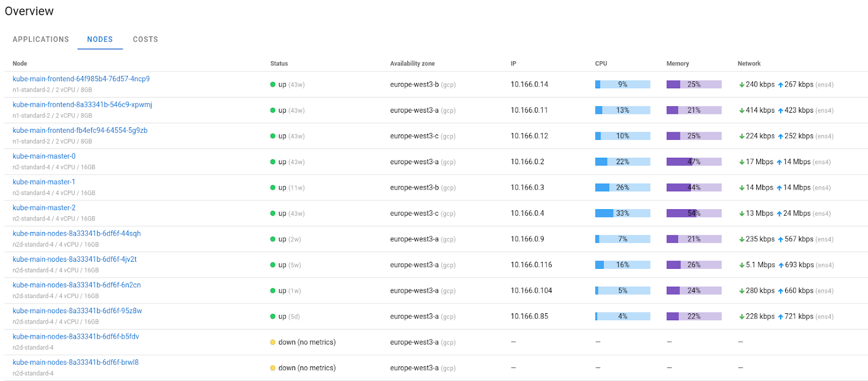Open the Costs tab

(145, 40)
